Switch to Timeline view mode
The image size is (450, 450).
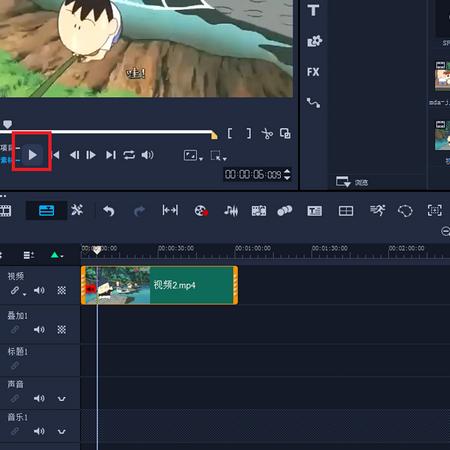pos(46,211)
